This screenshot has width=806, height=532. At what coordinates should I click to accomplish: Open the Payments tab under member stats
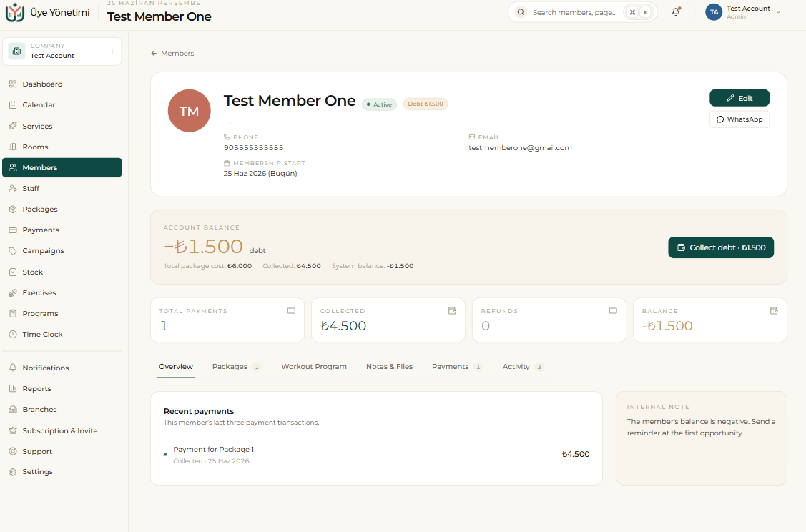pos(457,367)
